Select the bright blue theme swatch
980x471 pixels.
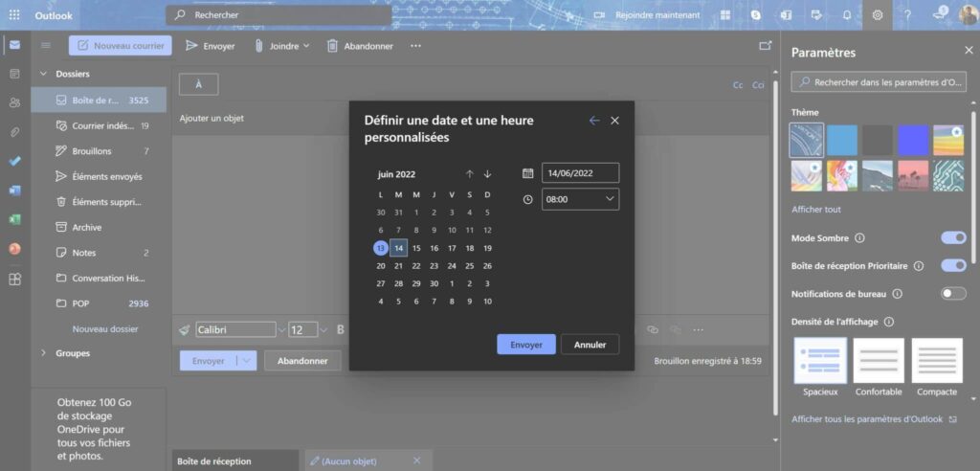coord(913,140)
